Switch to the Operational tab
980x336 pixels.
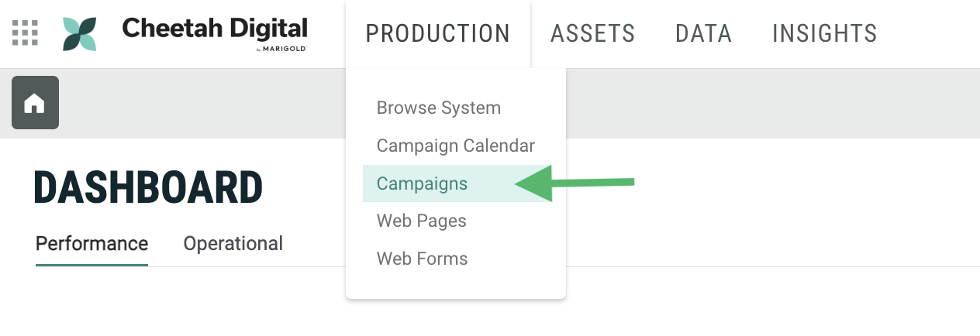[233, 243]
